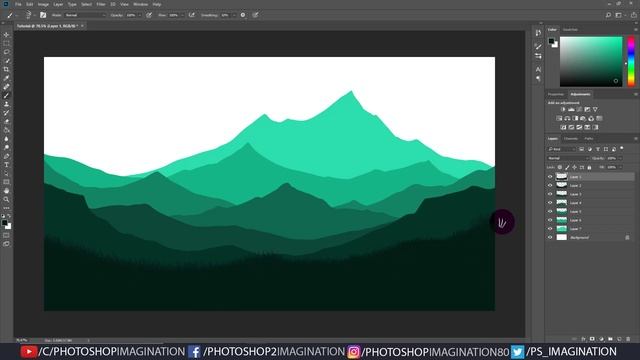
Task: Select the Rectangle shape tool
Action: pyautogui.click(x=6, y=182)
